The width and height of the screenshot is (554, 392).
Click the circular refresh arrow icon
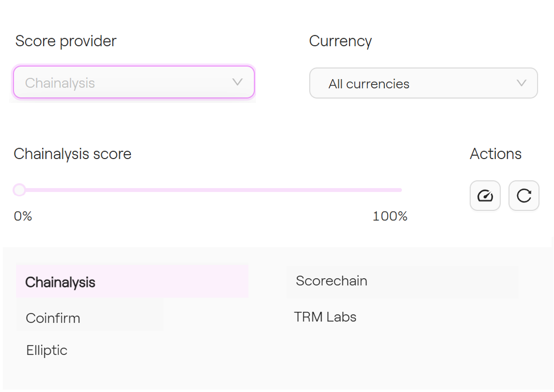(x=524, y=195)
